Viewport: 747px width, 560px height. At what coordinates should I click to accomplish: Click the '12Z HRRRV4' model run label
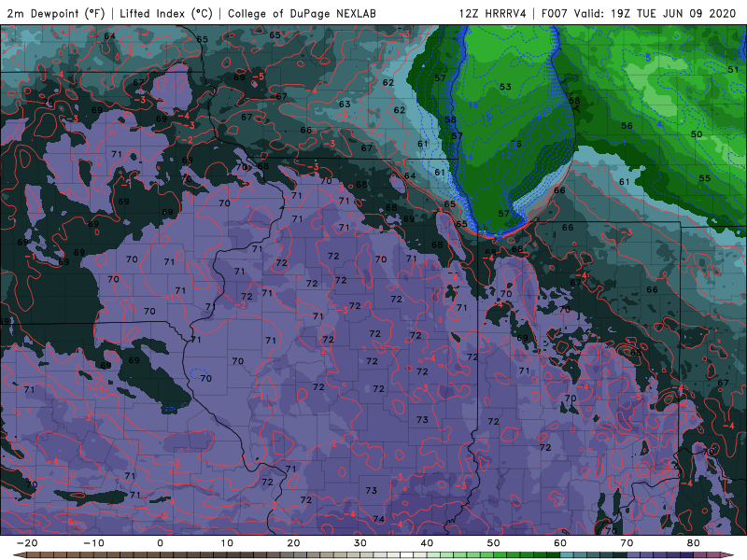(493, 13)
